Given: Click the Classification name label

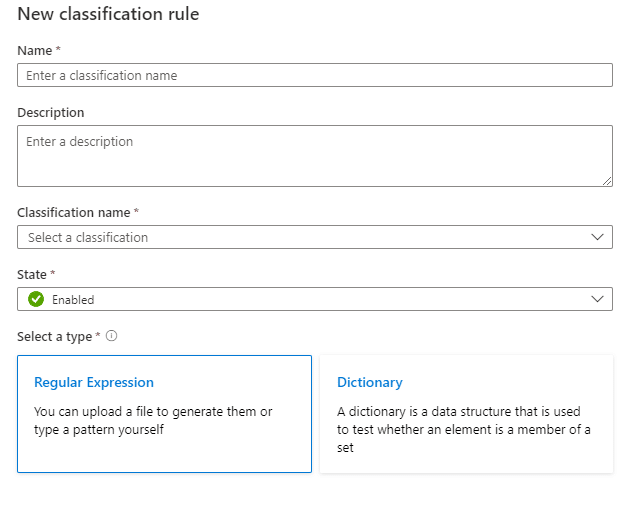Looking at the screenshot, I should tap(74, 212).
